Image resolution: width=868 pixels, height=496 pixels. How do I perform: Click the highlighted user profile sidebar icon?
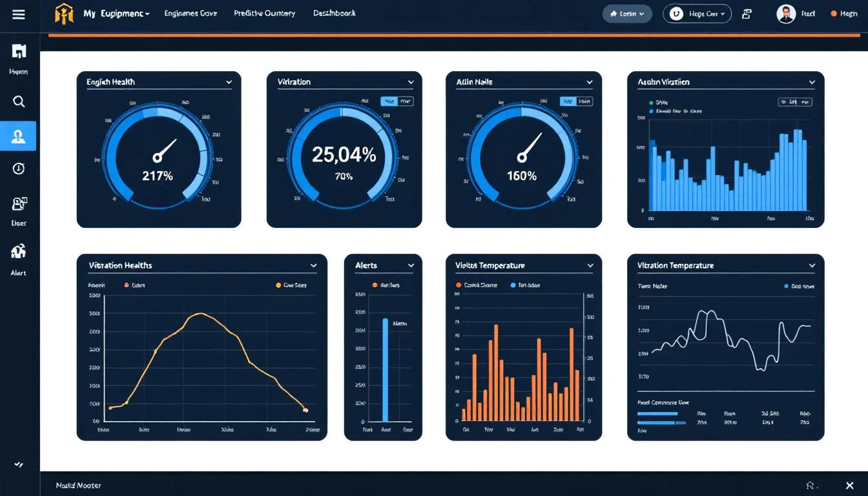point(18,135)
